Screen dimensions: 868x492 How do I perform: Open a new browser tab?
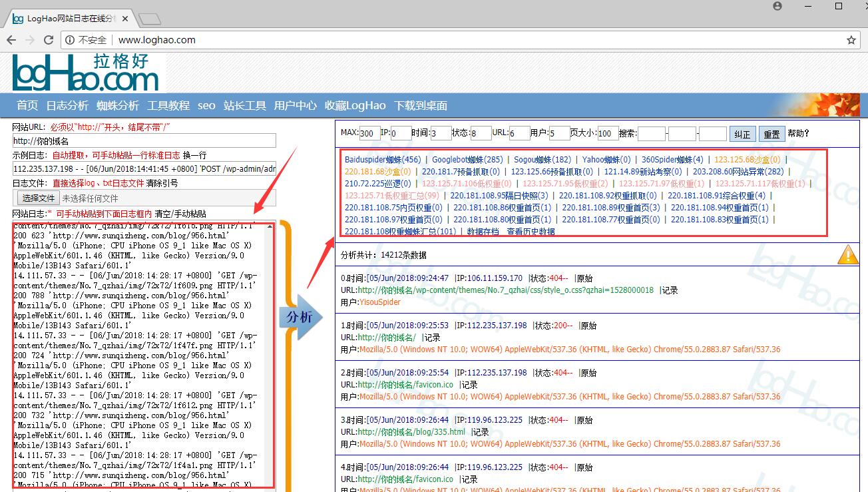tap(149, 19)
